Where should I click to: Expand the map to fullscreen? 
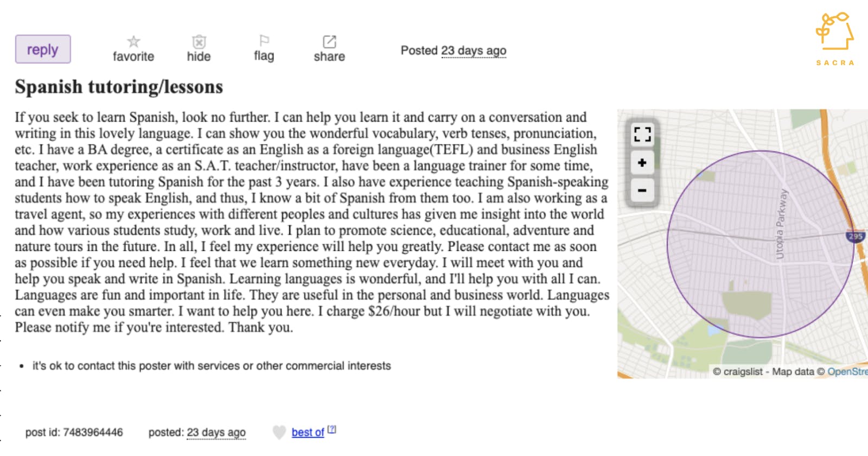(642, 134)
